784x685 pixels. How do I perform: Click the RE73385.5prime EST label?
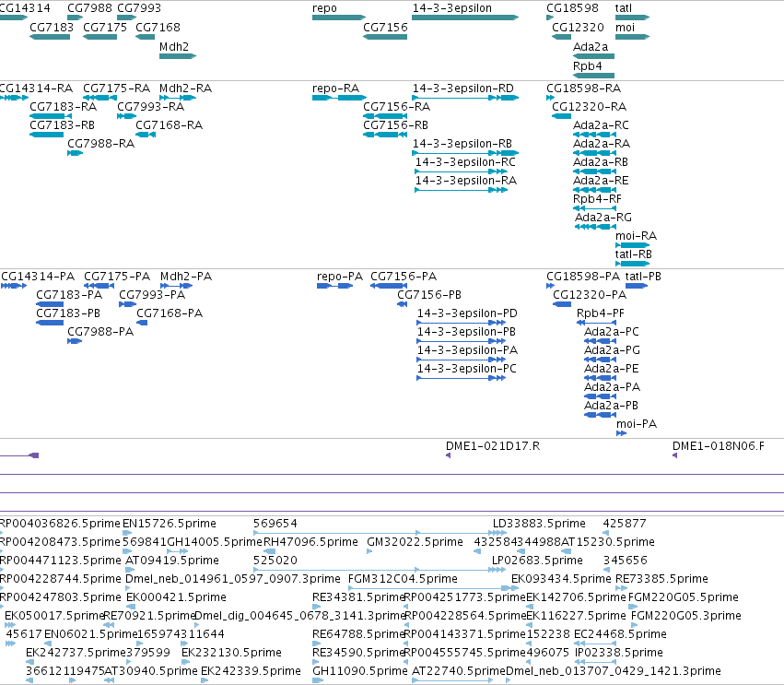click(662, 579)
